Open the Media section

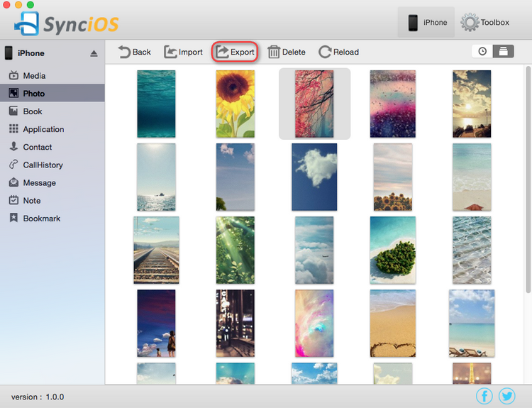click(x=52, y=75)
